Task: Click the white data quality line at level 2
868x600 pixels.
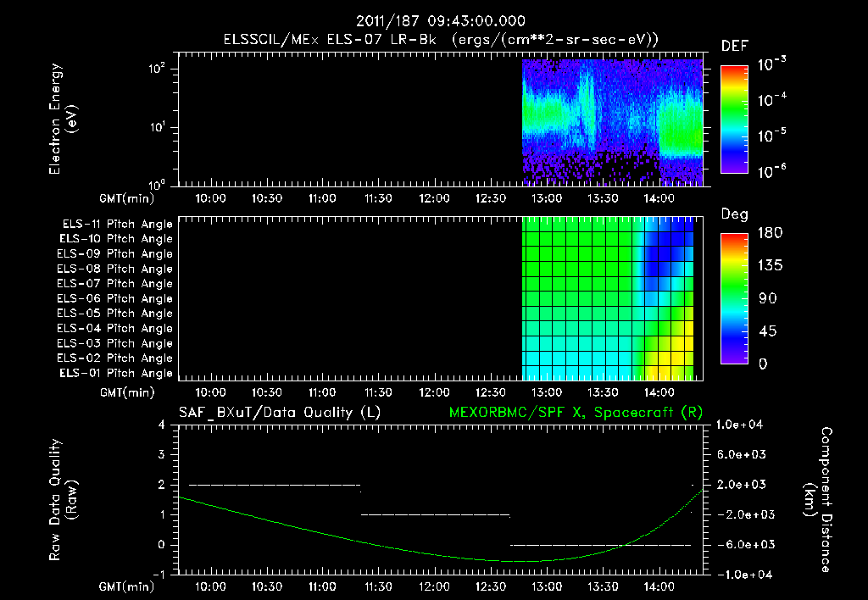Action: 275,486
